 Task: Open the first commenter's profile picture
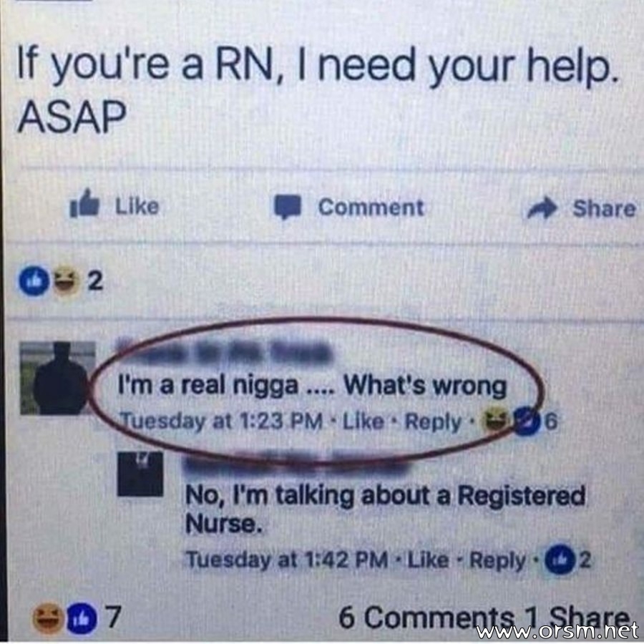pos(57,377)
